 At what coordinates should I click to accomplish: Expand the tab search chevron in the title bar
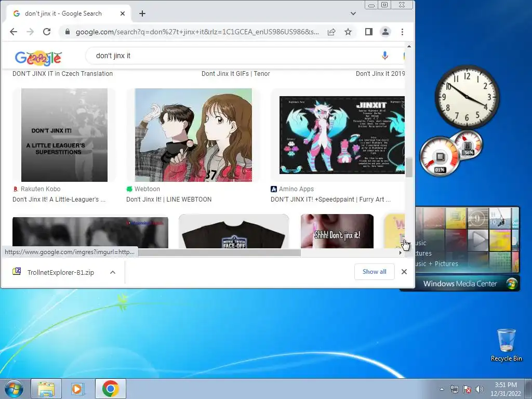click(x=353, y=14)
